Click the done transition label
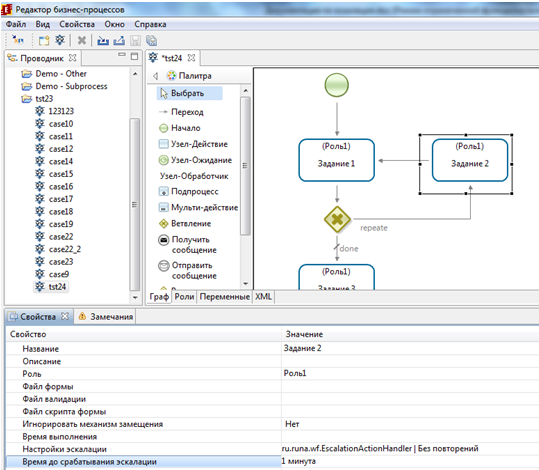Viewport: 539px width, 470px height. pos(349,249)
